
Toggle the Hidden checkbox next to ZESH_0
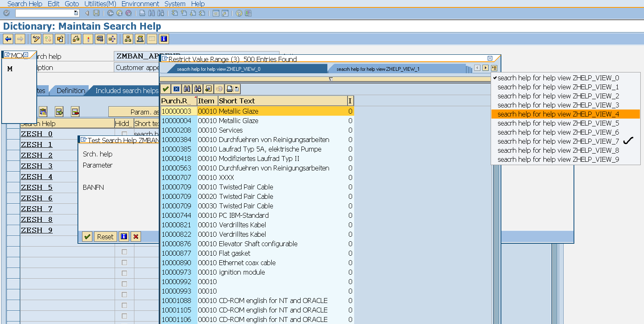[124, 133]
